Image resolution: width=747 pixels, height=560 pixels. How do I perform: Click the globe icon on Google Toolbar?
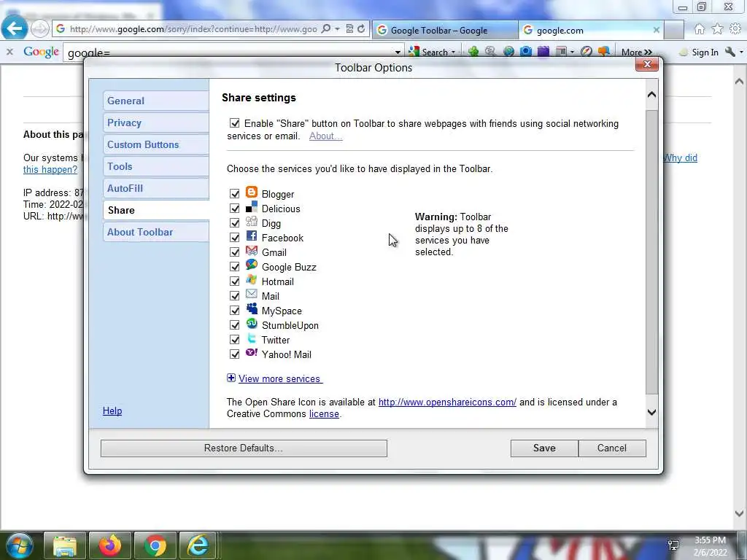508,52
